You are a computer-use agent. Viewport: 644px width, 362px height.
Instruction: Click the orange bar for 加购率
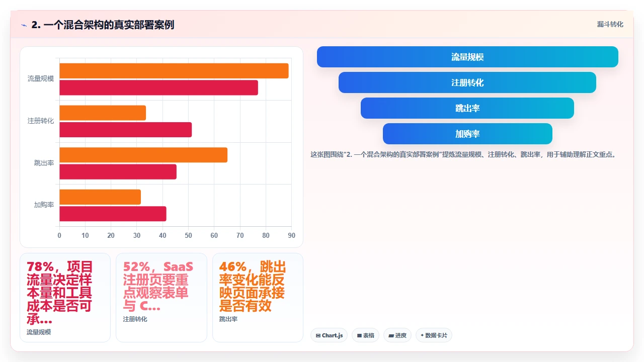tap(100, 197)
